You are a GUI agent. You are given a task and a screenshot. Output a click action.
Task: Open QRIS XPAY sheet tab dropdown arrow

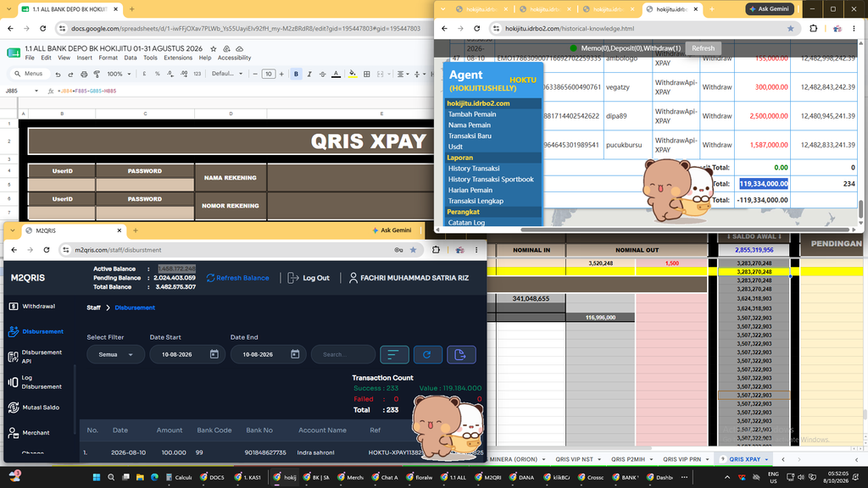click(x=766, y=459)
